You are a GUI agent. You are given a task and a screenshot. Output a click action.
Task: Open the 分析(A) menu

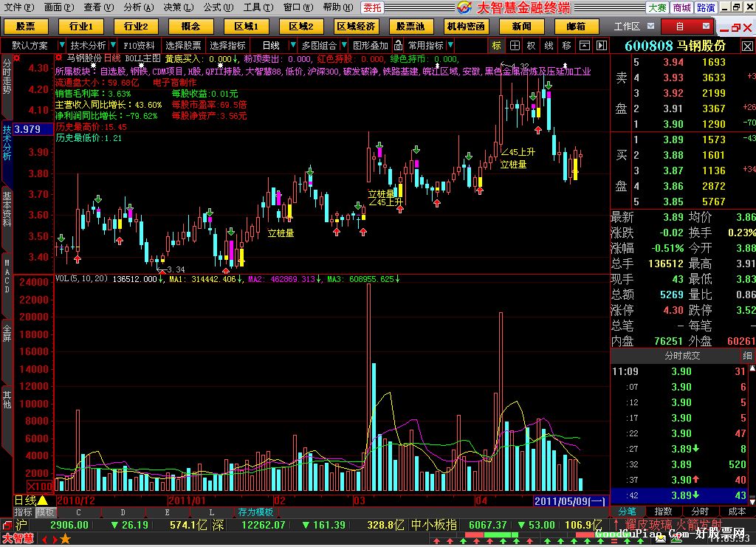138,7
